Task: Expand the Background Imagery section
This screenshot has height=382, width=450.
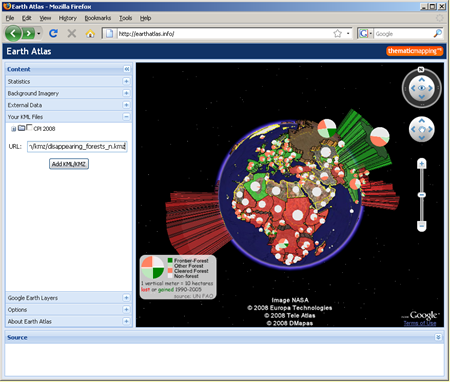Action: point(126,93)
